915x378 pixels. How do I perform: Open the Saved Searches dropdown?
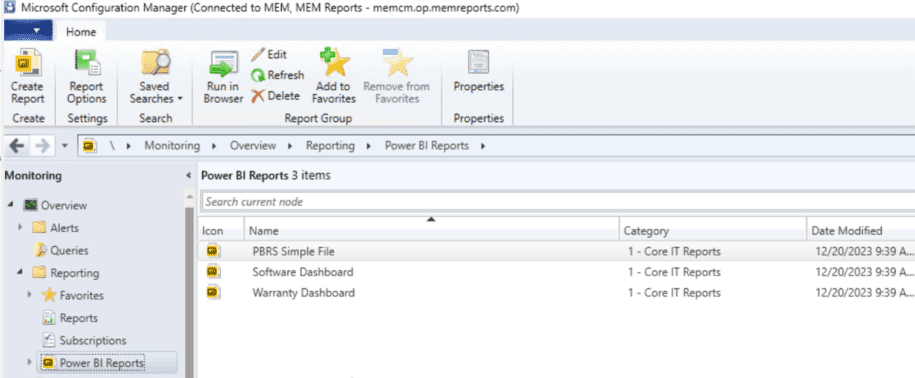click(x=156, y=77)
